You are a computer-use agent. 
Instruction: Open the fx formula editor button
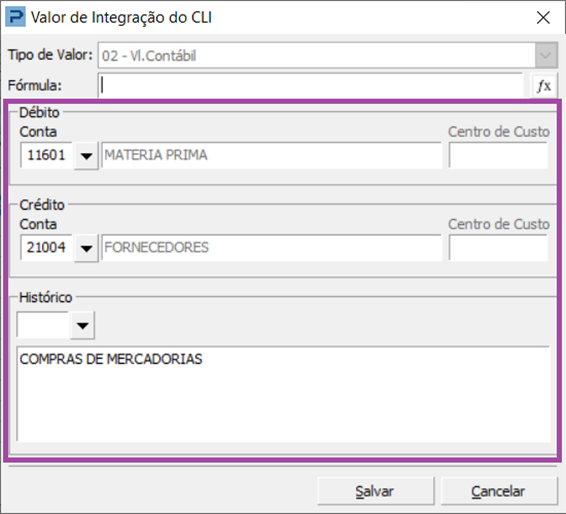click(x=544, y=86)
